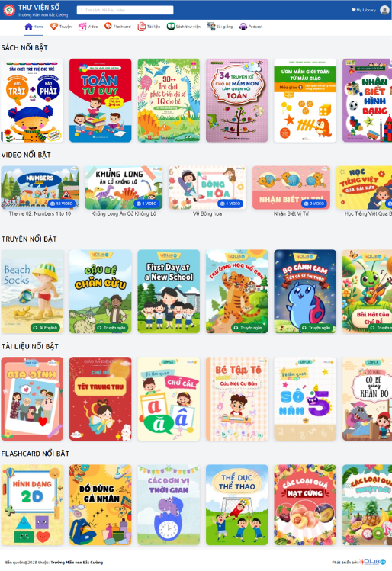Image resolution: width=392 pixels, height=571 pixels.
Task: Open the Truyện navigation icon
Action: pyautogui.click(x=54, y=27)
